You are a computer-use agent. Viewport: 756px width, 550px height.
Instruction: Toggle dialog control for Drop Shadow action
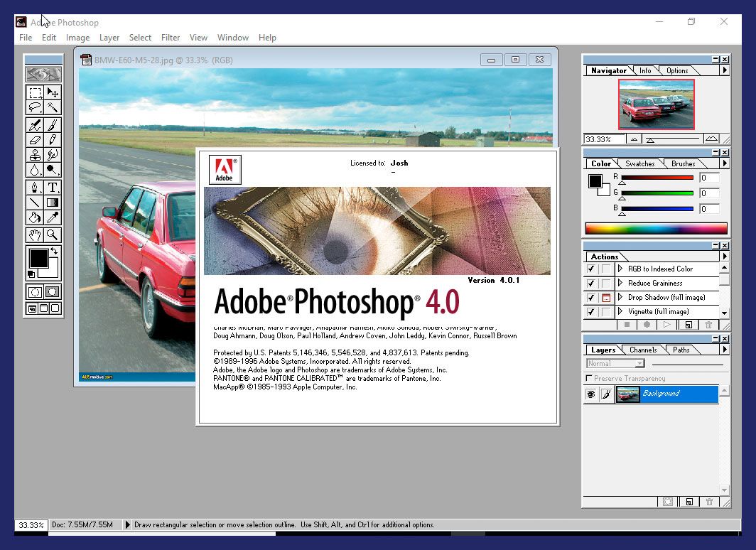point(606,298)
